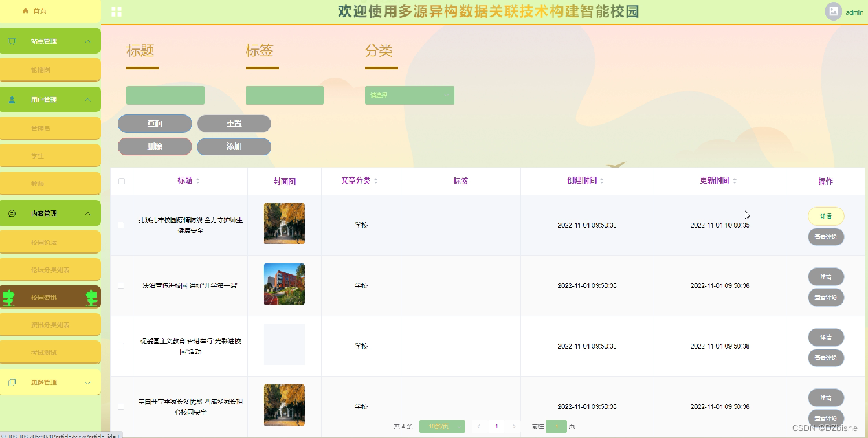Select the highlighted 校园资讯 sidebar item
This screenshot has height=438, width=868.
coord(50,297)
